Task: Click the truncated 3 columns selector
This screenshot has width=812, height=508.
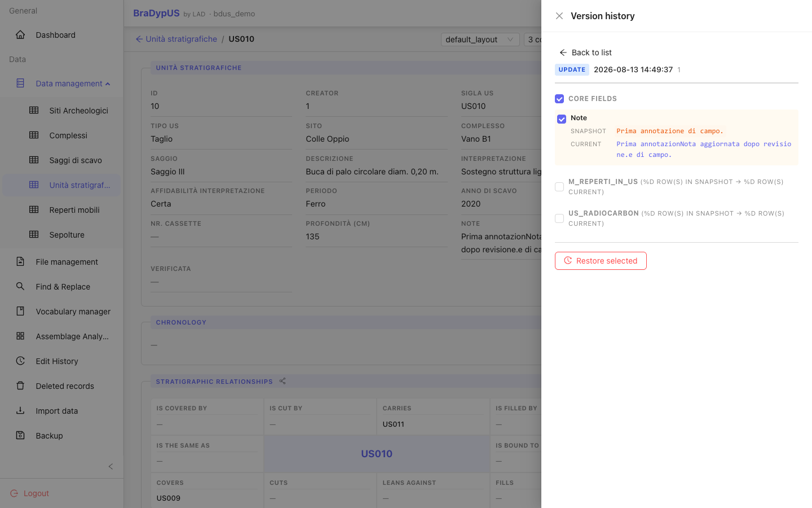Action: [x=532, y=40]
